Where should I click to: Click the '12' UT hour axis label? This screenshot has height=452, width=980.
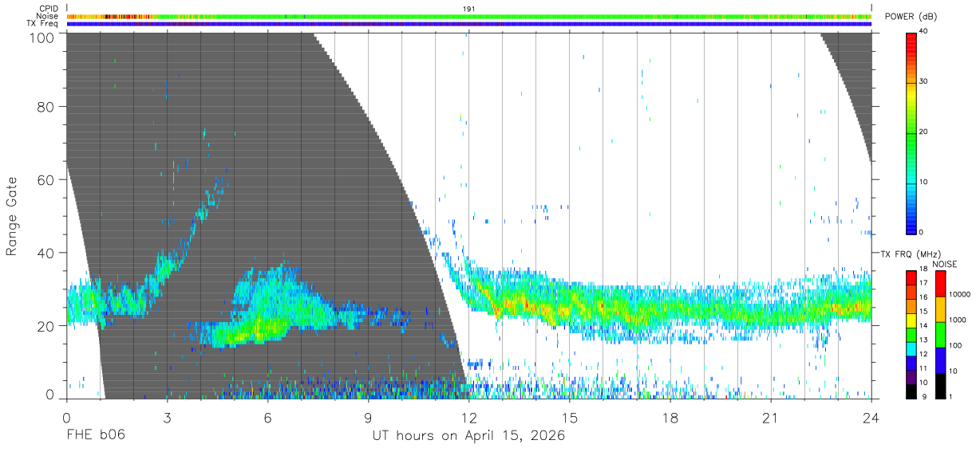point(469,418)
